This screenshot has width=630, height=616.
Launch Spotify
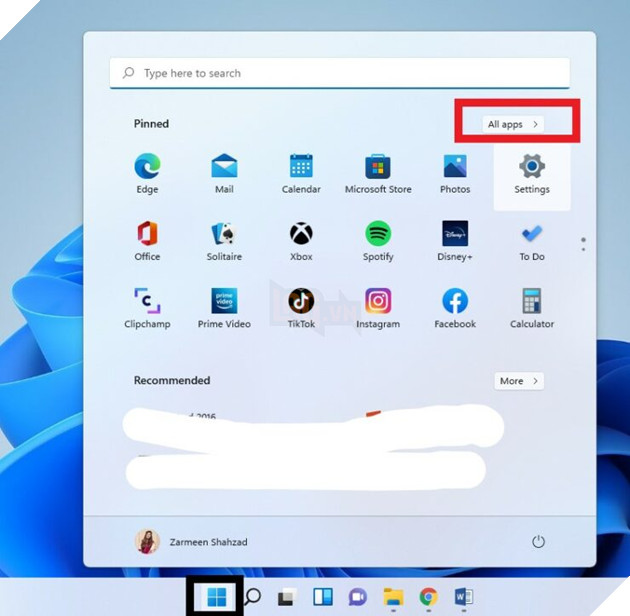click(378, 240)
